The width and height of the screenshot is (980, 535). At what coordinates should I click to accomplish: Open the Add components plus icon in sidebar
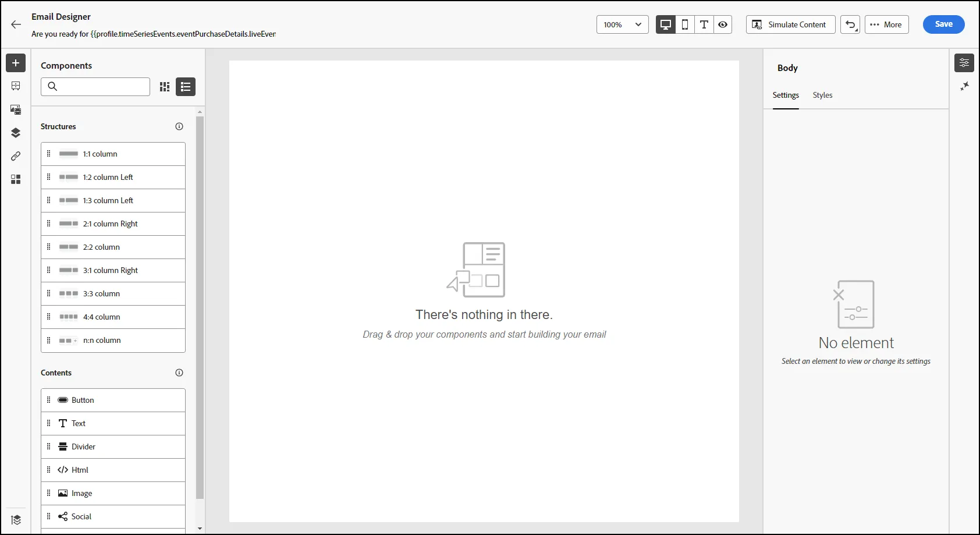pyautogui.click(x=16, y=63)
